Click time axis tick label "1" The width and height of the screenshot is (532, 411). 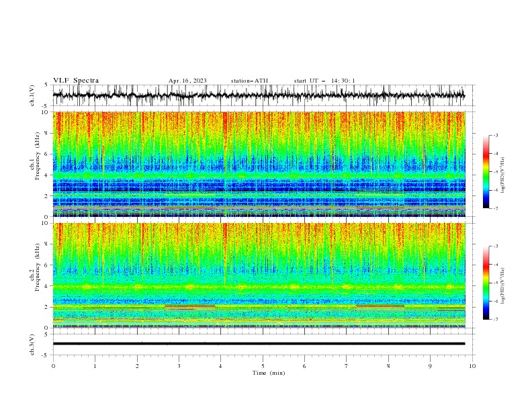tap(95, 366)
